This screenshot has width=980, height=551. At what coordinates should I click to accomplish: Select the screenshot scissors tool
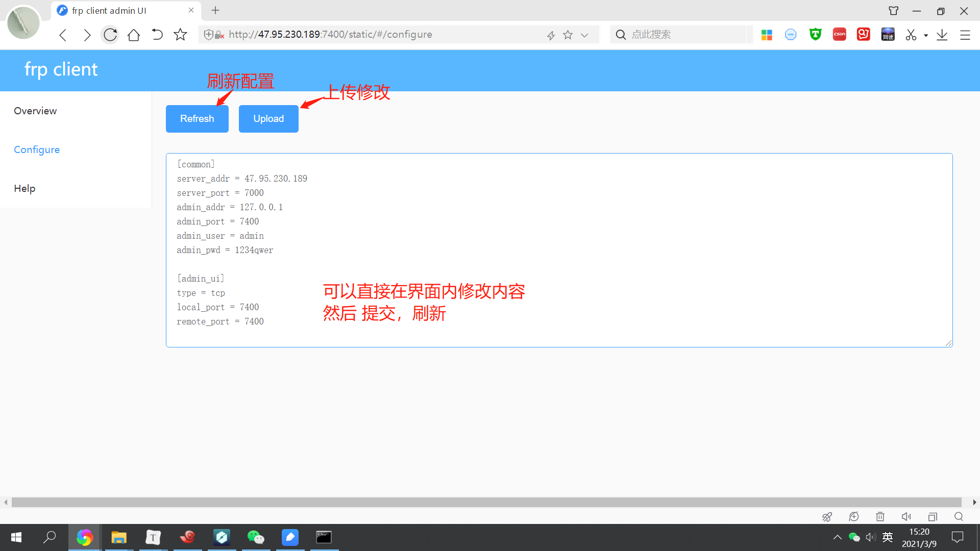click(911, 35)
